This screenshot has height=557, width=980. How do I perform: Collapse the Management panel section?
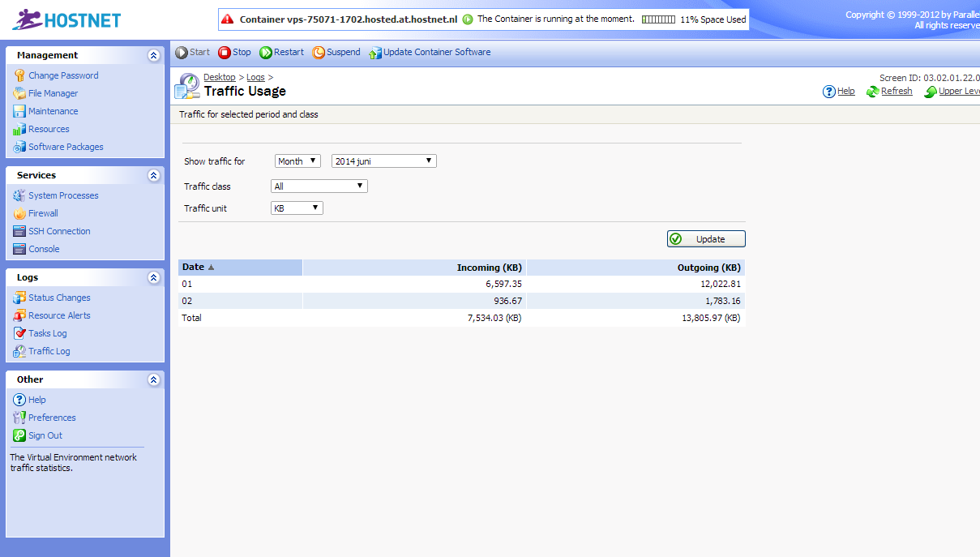(153, 56)
